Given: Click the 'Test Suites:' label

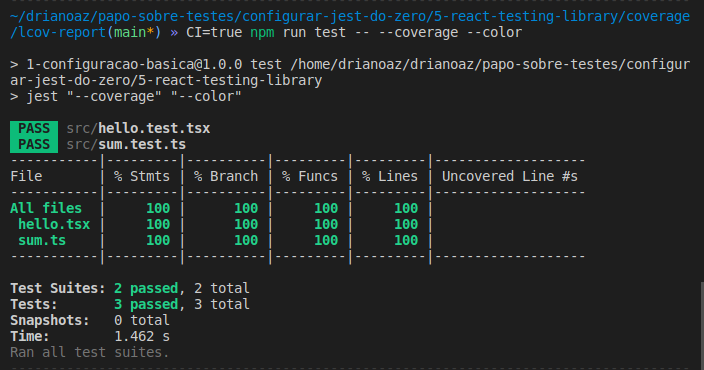Looking at the screenshot, I should tap(58, 288).
